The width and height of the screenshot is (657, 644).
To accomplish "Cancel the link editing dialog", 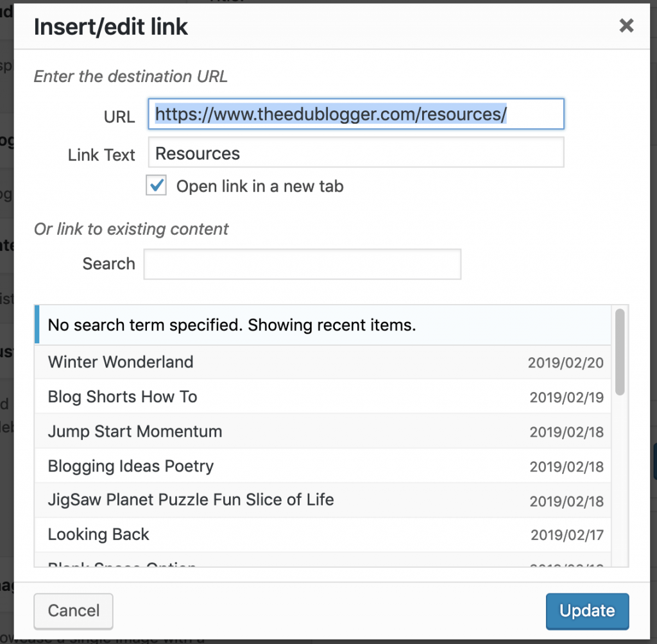I will tap(73, 611).
